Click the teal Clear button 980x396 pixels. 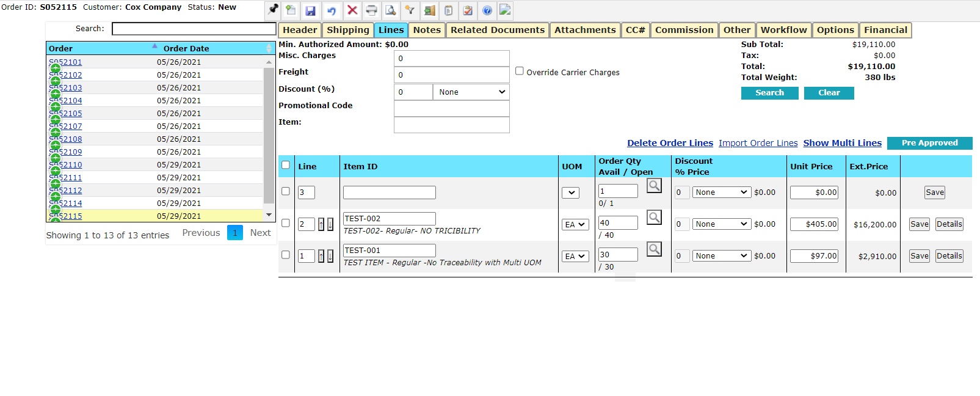coord(829,93)
